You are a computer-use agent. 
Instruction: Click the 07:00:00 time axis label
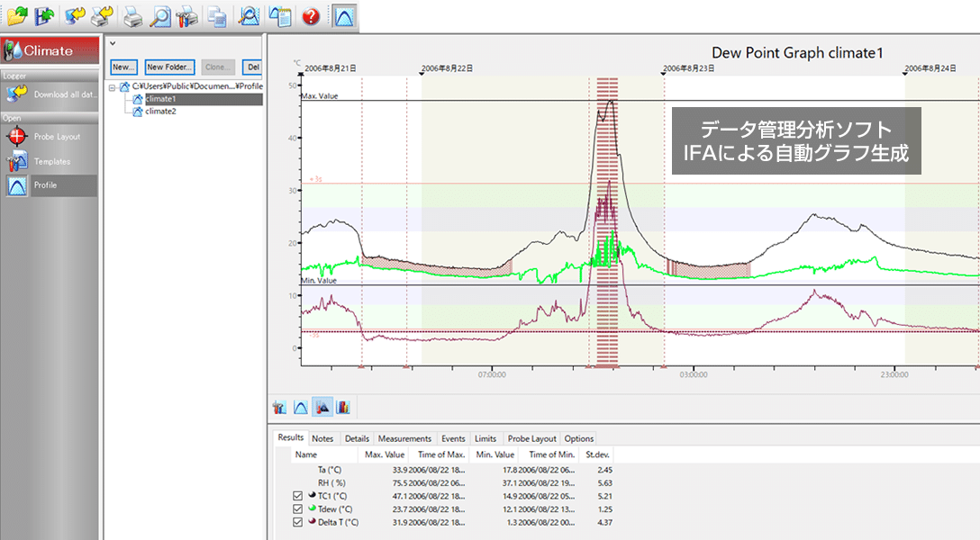pyautogui.click(x=492, y=374)
